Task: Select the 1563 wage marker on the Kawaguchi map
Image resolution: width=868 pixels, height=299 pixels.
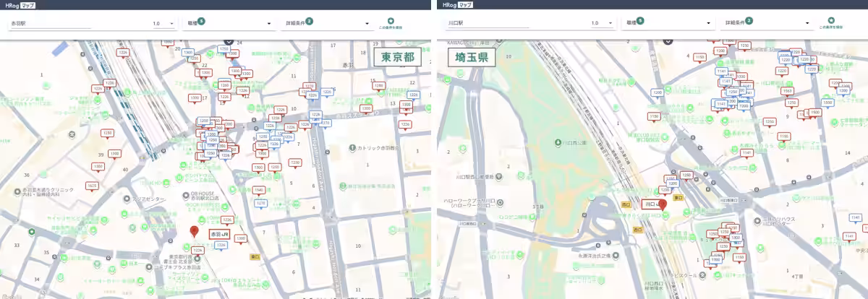Action: pos(787,91)
